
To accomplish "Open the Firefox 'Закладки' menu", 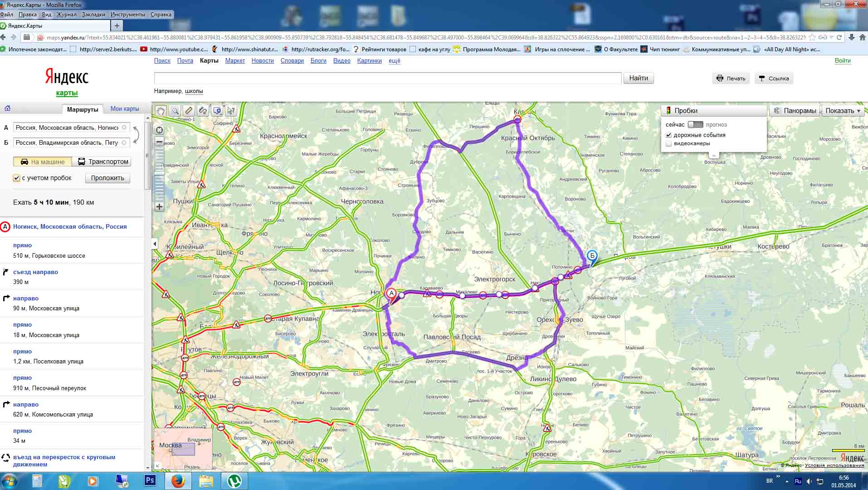I will click(93, 15).
